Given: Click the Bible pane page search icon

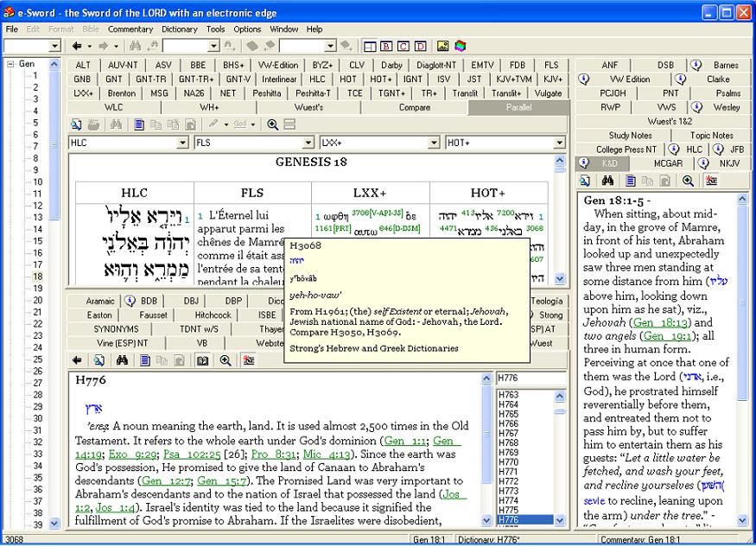Looking at the screenshot, I should (x=76, y=124).
